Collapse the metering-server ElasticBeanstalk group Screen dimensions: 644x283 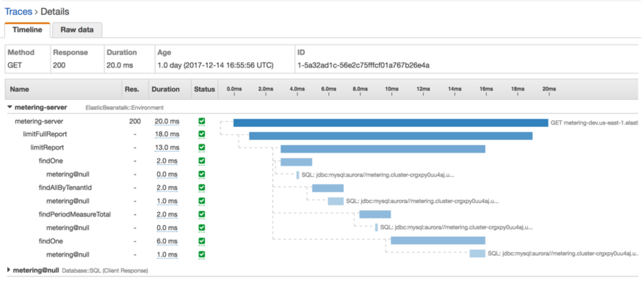(x=10, y=107)
